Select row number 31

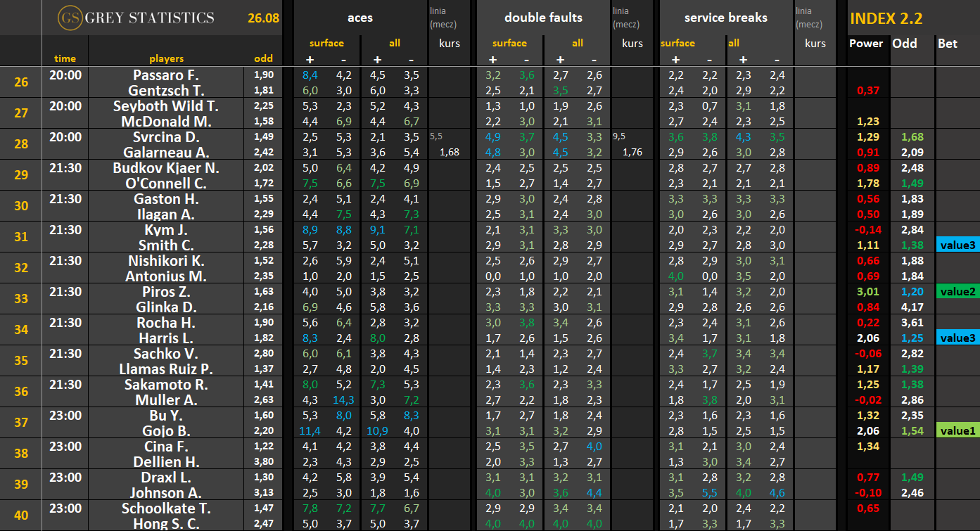click(x=21, y=237)
